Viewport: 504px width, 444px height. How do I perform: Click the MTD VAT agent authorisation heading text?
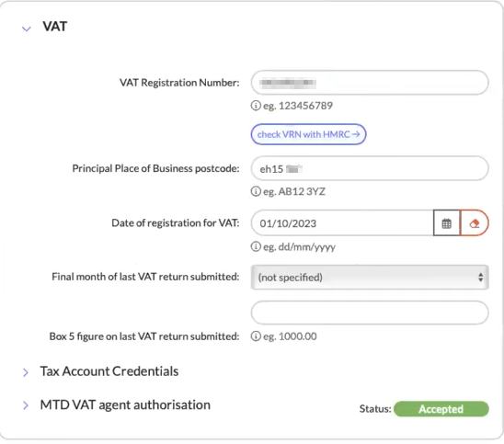(125, 404)
